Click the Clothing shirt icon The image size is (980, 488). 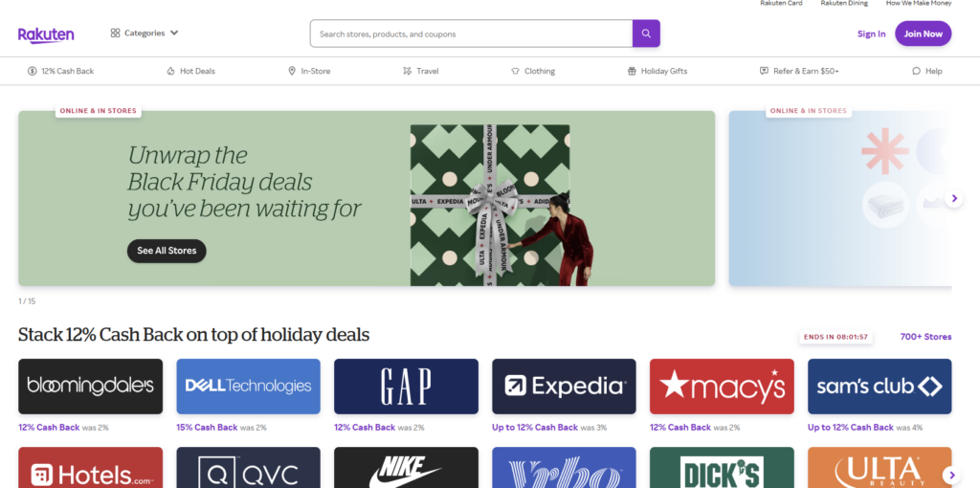[515, 71]
